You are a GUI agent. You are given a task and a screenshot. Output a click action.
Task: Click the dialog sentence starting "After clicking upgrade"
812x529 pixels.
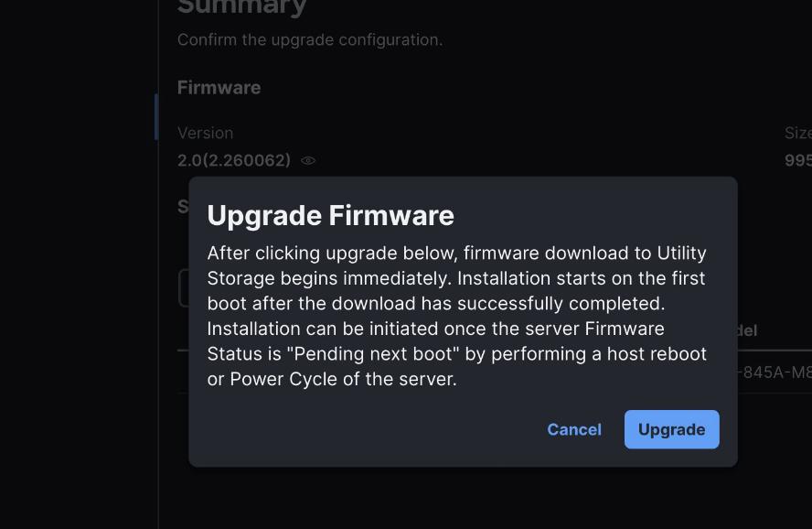coord(457,265)
